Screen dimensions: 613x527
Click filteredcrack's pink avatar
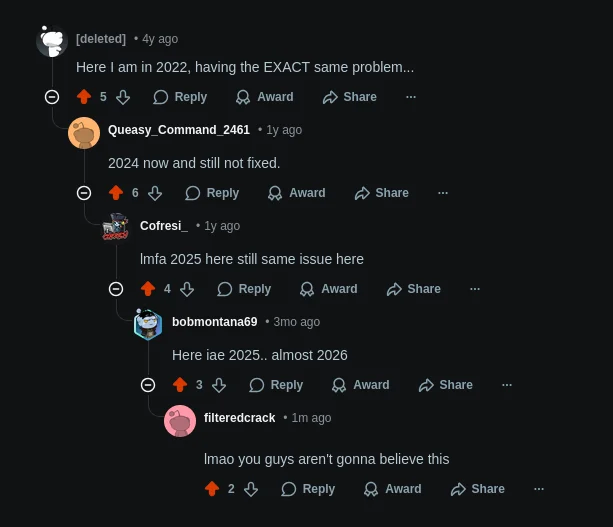(180, 421)
